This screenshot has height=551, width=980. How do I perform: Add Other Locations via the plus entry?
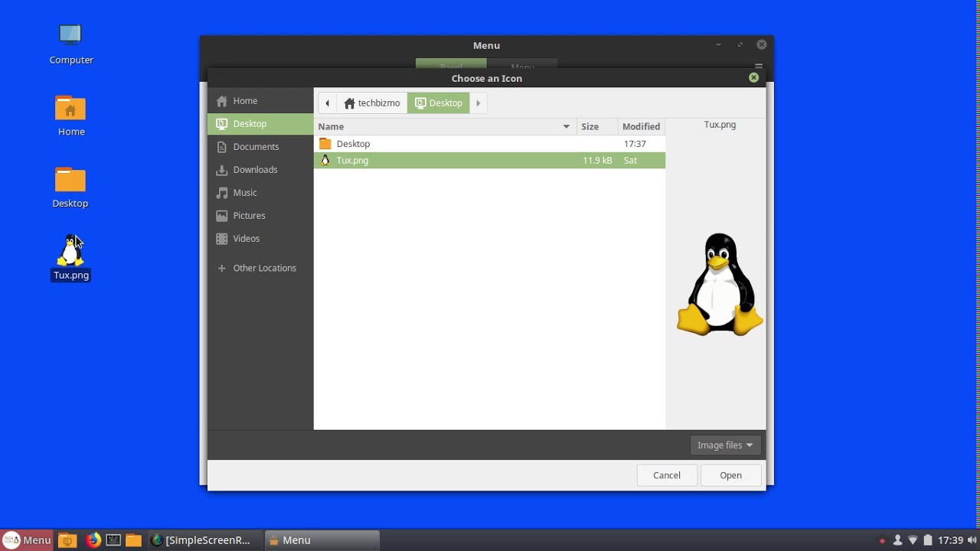pos(265,268)
